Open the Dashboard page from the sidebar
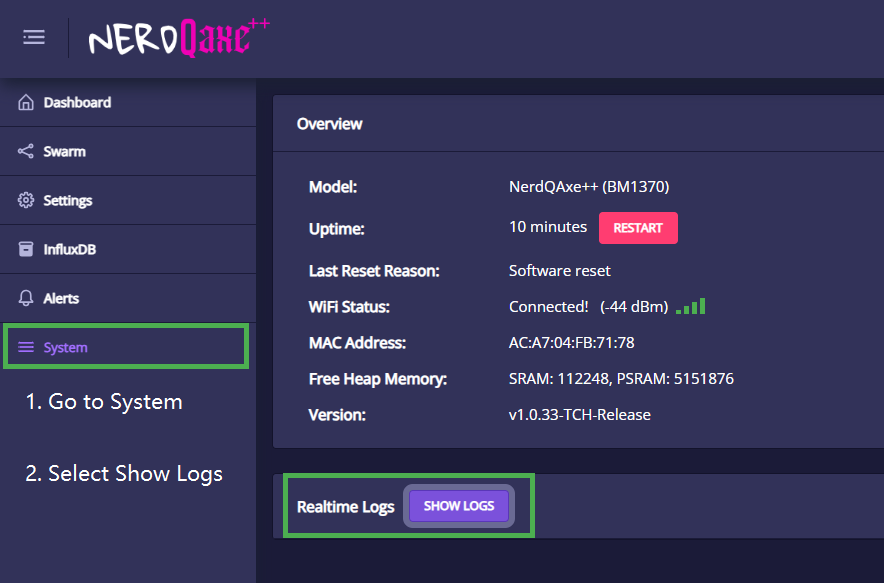The width and height of the screenshot is (884, 583). (x=77, y=103)
